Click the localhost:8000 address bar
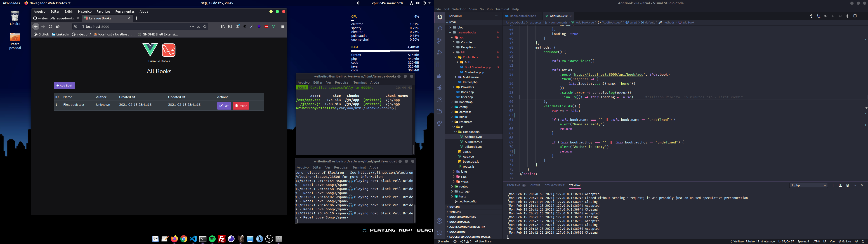 [135, 27]
